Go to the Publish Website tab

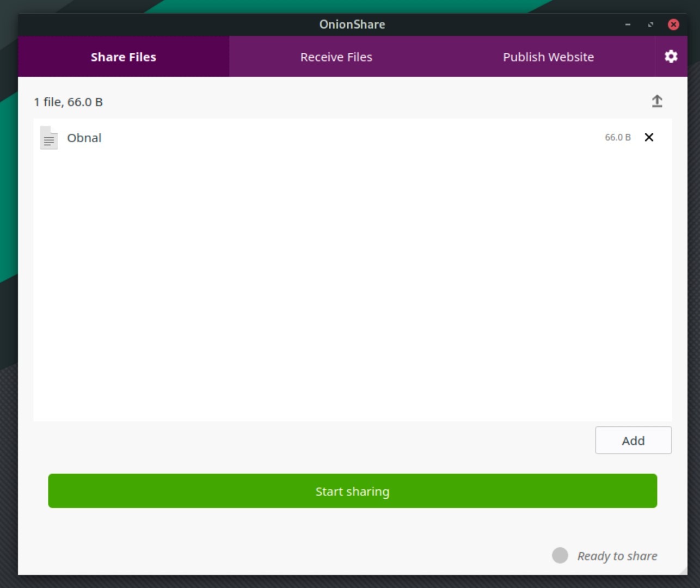click(x=548, y=57)
